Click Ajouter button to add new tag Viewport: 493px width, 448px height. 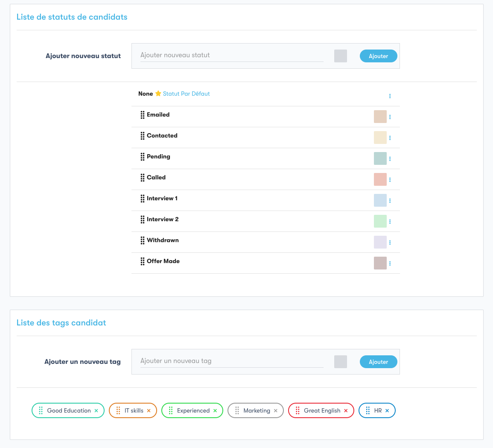point(378,362)
